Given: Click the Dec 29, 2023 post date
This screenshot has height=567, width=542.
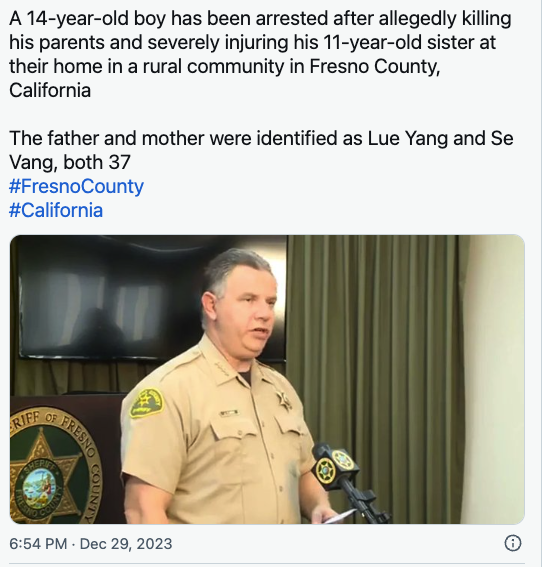Looking at the screenshot, I should 126,544.
